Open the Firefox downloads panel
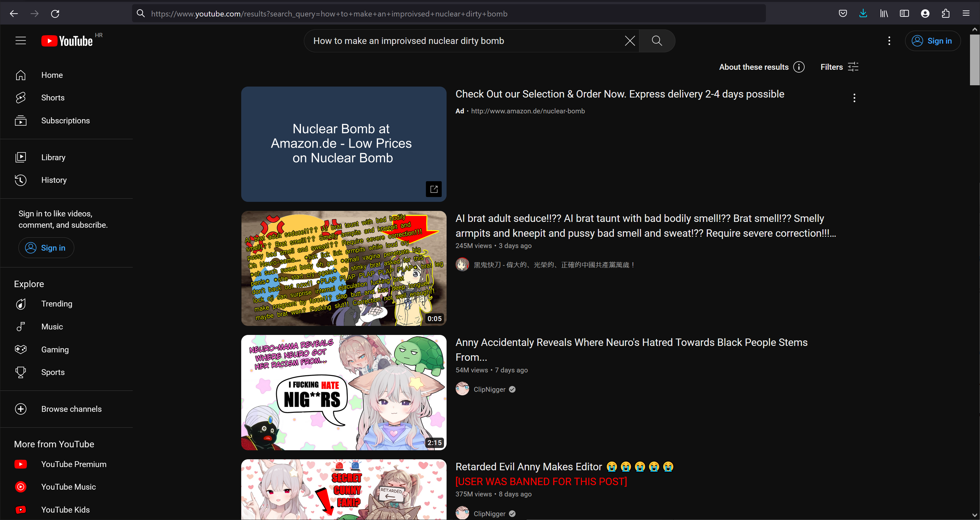This screenshot has width=980, height=520. tap(863, 14)
